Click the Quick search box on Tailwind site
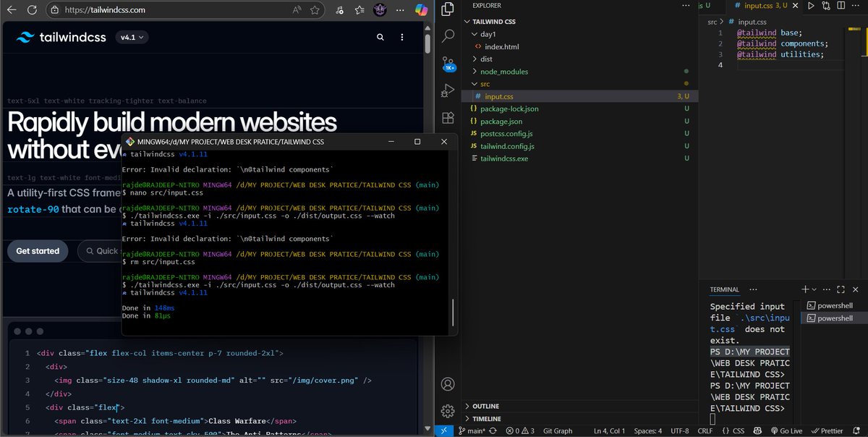The height and width of the screenshot is (437, 868). [x=101, y=251]
